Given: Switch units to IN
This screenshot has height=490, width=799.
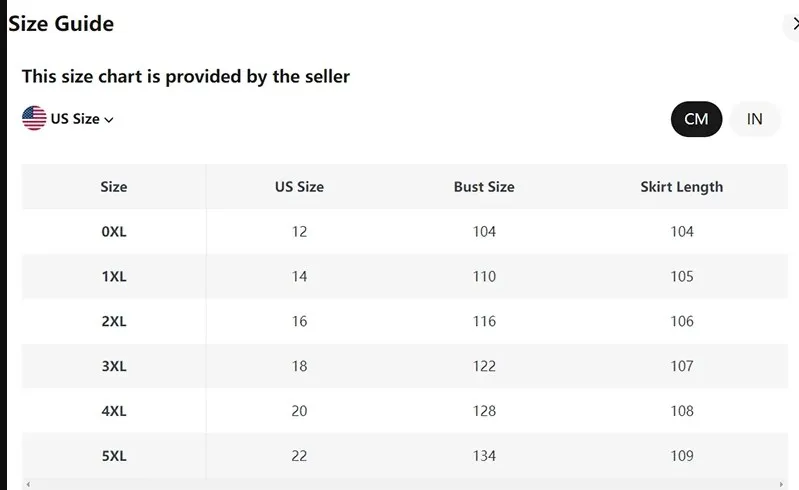Looking at the screenshot, I should (x=754, y=119).
